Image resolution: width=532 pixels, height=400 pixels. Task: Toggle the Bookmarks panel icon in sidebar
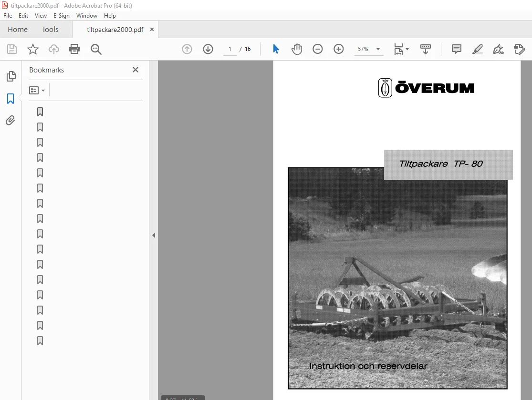click(10, 99)
